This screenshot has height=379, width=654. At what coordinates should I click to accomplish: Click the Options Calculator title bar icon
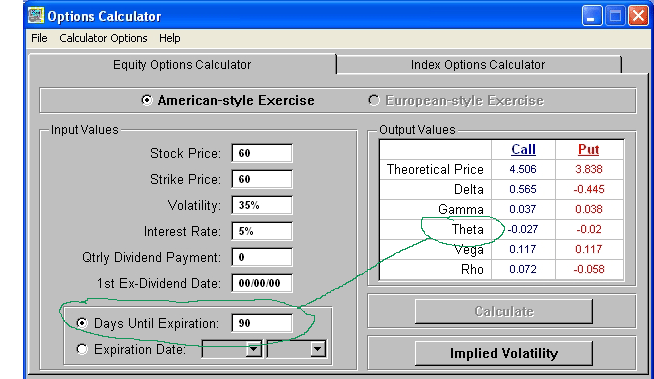(36, 16)
